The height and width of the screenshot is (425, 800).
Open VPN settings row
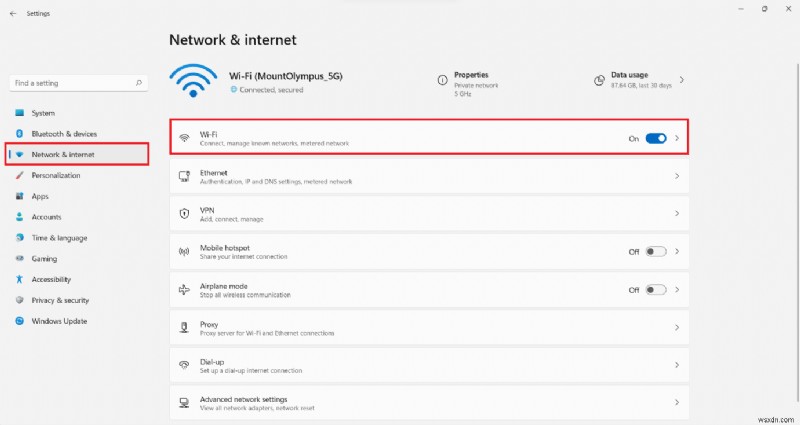coord(429,214)
